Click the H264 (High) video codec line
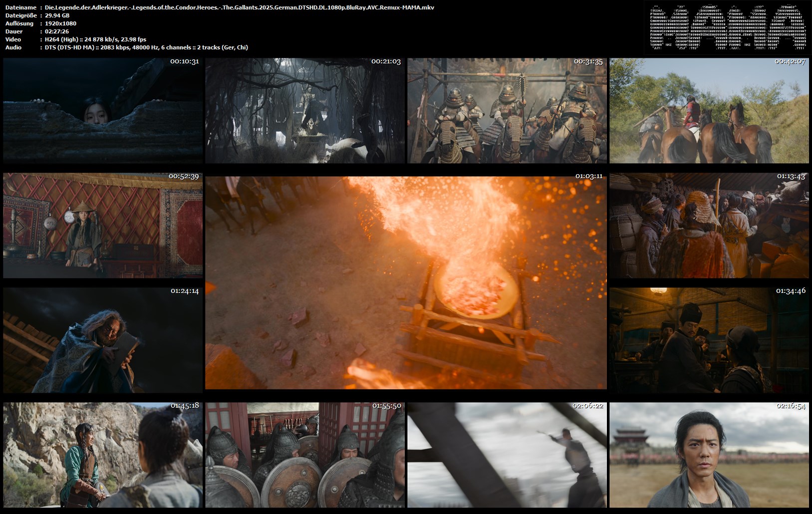 pos(96,39)
